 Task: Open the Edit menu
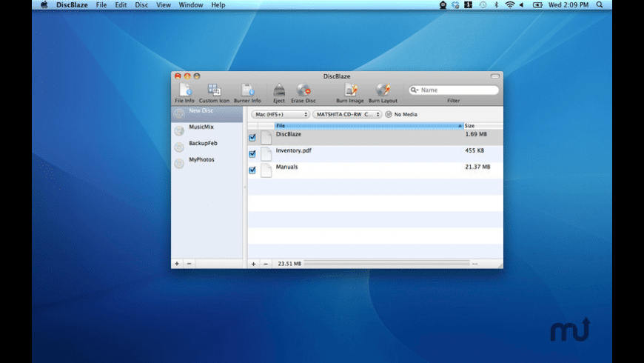click(121, 5)
